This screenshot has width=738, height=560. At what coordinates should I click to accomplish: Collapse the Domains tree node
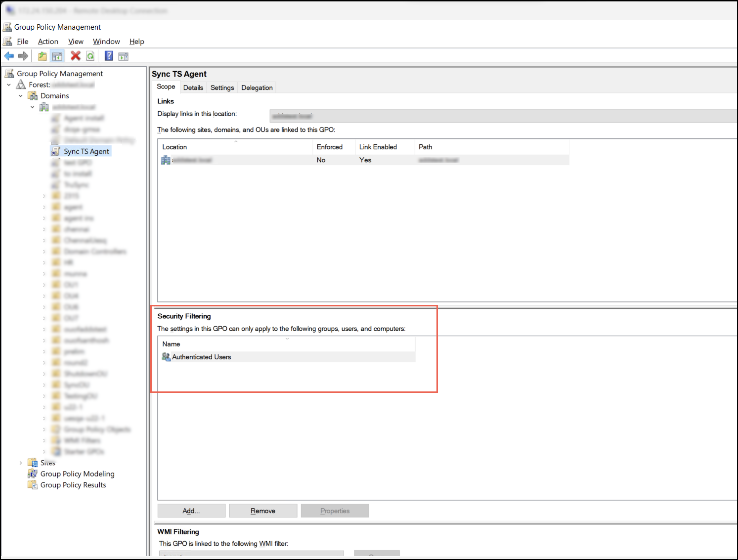coord(21,96)
